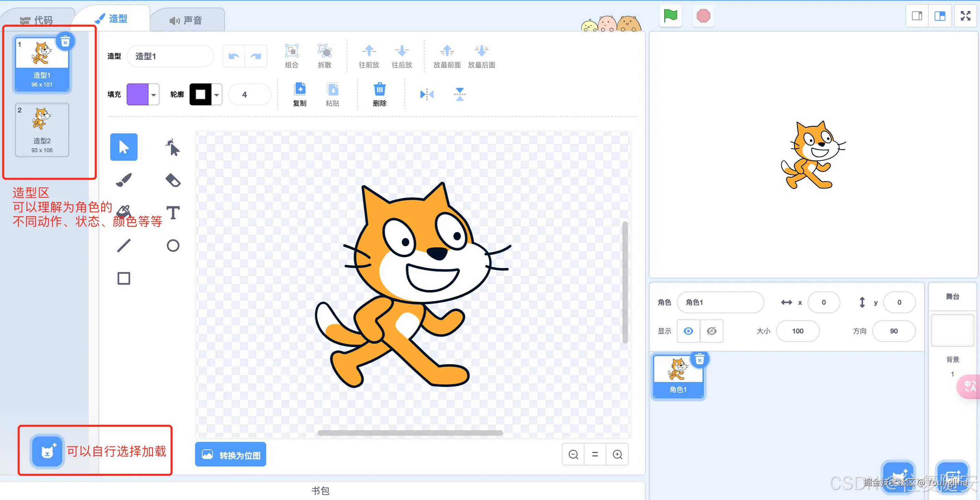
Task: Select the Rectangle tool
Action: [124, 278]
